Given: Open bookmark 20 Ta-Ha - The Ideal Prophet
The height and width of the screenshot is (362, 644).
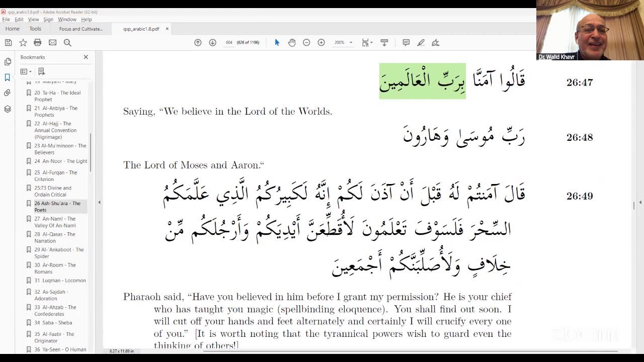Looking at the screenshot, I should coord(57,96).
